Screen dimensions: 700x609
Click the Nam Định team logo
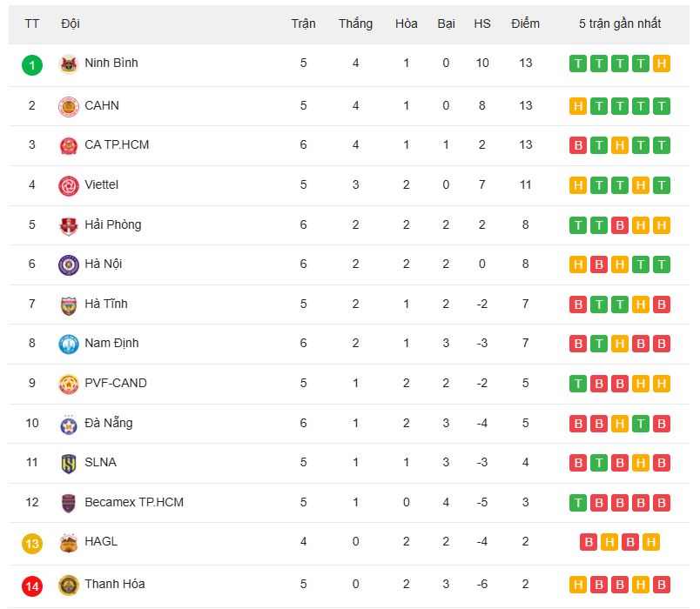click(69, 344)
